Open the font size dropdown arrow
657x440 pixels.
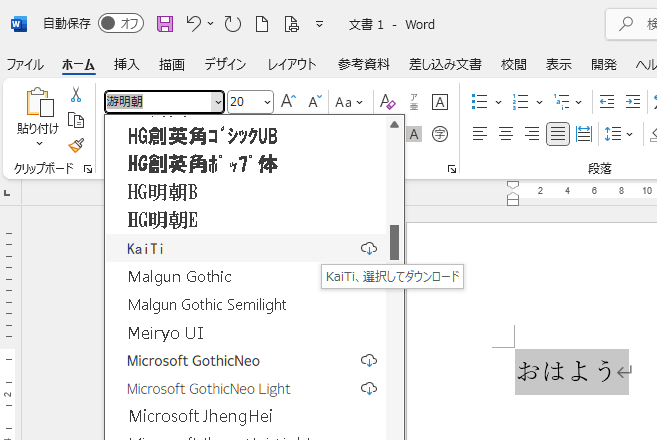267,102
